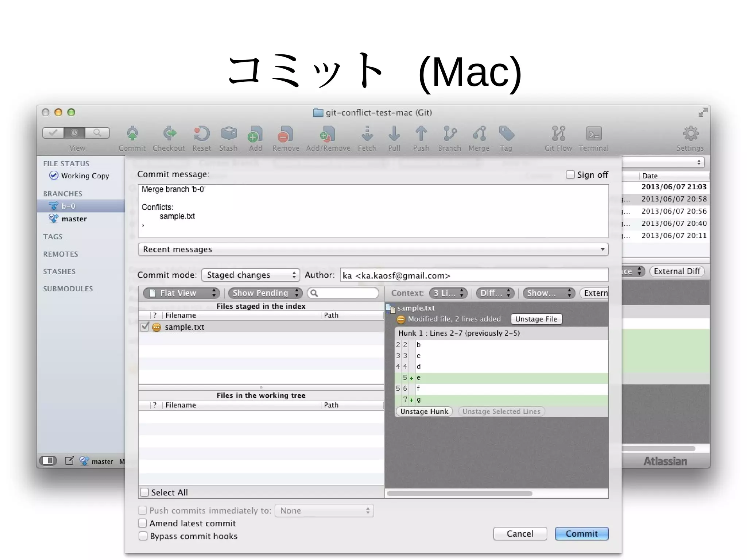Click the splitter between staged and working files
Screen dimensions: 747x560
(x=261, y=387)
